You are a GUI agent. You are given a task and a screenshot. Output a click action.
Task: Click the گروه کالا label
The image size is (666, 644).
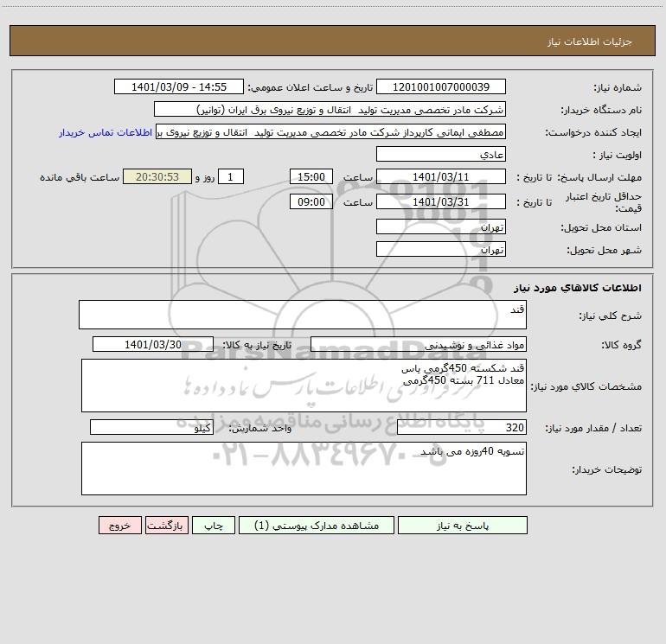click(x=621, y=345)
